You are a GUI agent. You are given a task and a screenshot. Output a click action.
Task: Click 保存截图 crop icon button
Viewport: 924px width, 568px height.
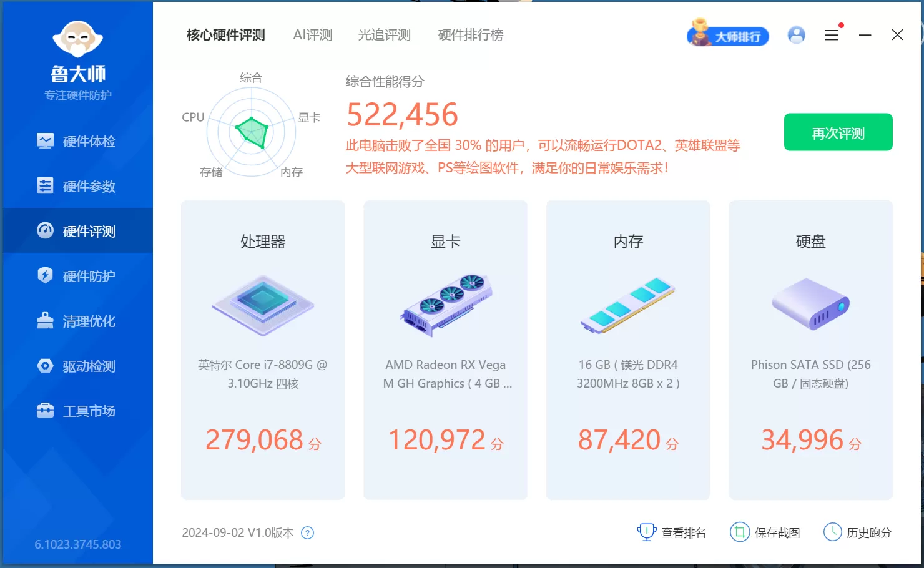click(765, 532)
